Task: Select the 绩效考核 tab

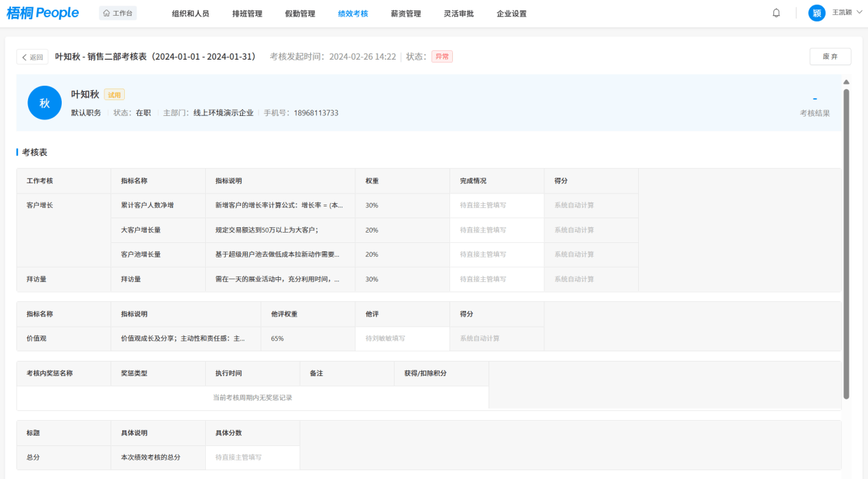Action: [353, 14]
